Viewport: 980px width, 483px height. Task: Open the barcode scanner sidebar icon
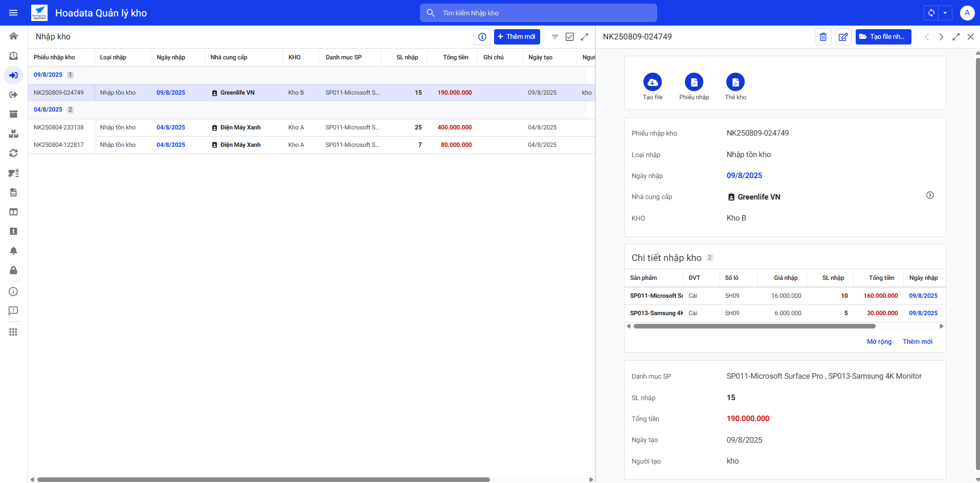coord(13,173)
